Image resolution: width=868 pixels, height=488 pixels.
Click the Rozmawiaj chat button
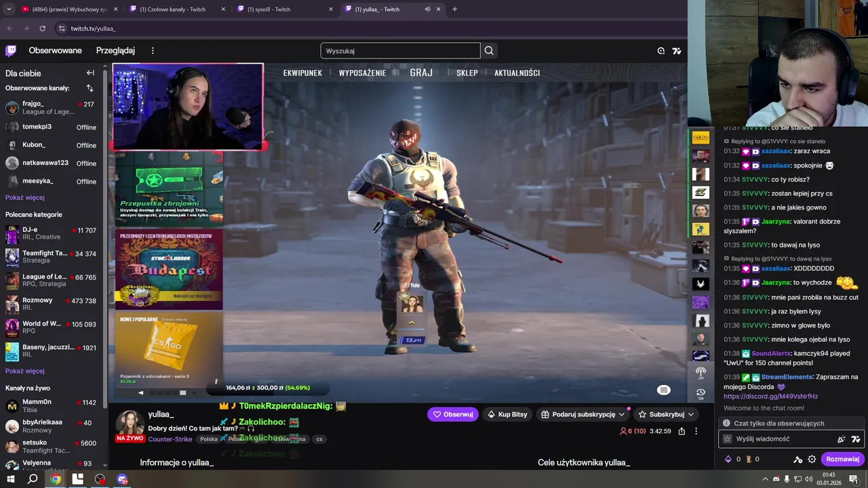(842, 459)
